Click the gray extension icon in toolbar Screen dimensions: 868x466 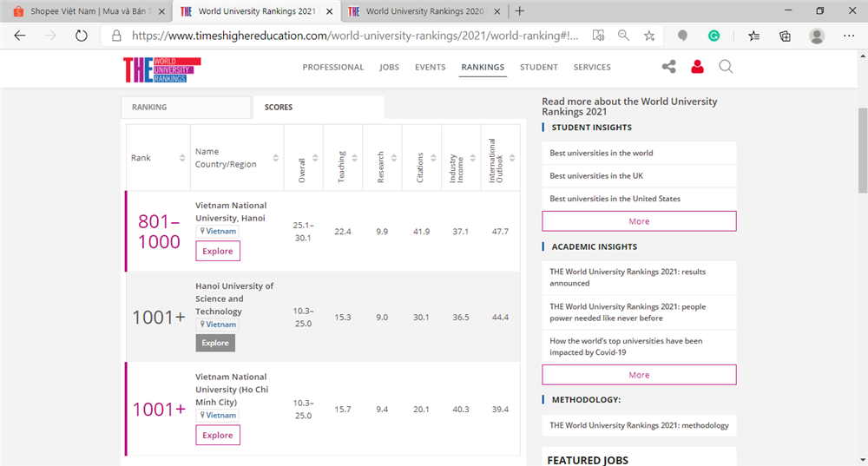click(682, 36)
